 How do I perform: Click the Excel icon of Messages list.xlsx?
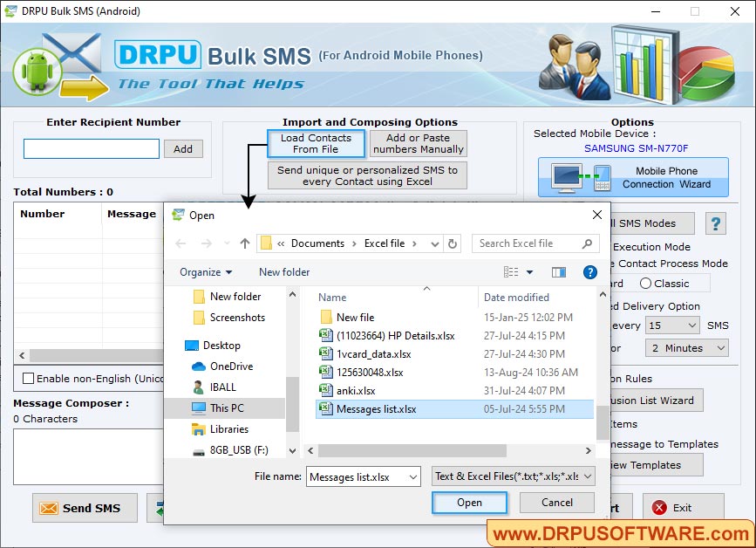click(326, 408)
